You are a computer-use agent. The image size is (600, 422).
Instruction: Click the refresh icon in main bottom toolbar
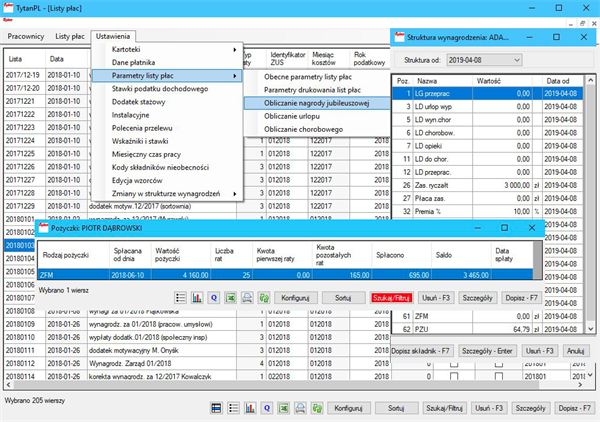coord(318,409)
